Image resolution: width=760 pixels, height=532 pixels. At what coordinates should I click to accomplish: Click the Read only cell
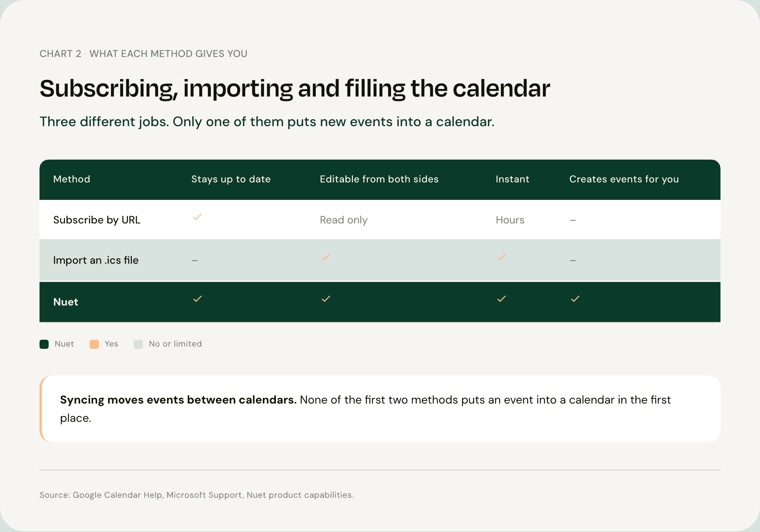[344, 220]
